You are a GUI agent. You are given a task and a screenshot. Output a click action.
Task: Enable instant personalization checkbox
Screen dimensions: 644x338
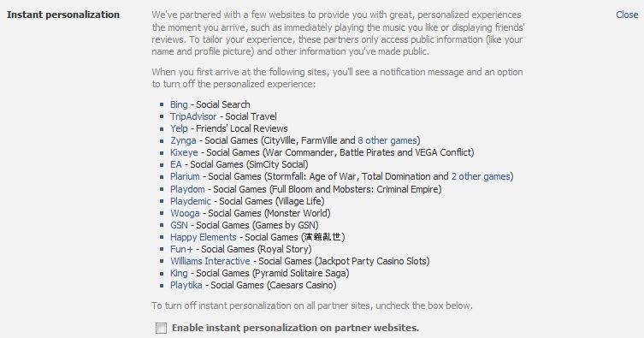[x=161, y=328]
